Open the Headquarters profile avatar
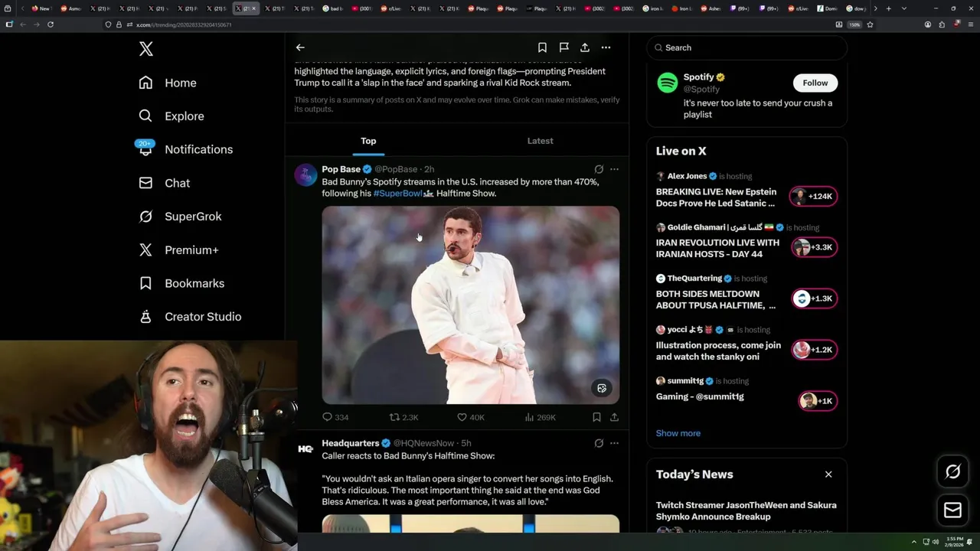 [x=305, y=449]
